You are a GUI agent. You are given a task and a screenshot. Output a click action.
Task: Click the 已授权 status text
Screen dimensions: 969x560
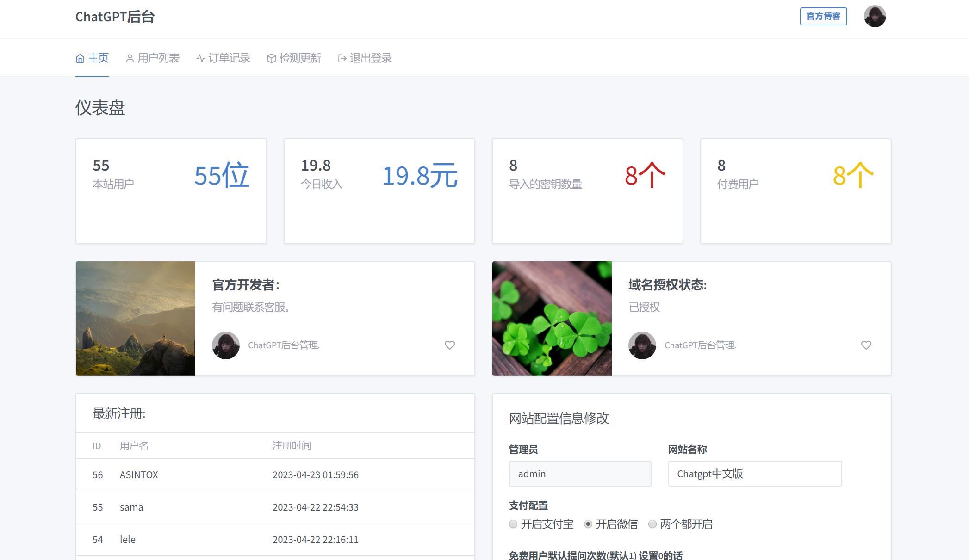point(644,307)
